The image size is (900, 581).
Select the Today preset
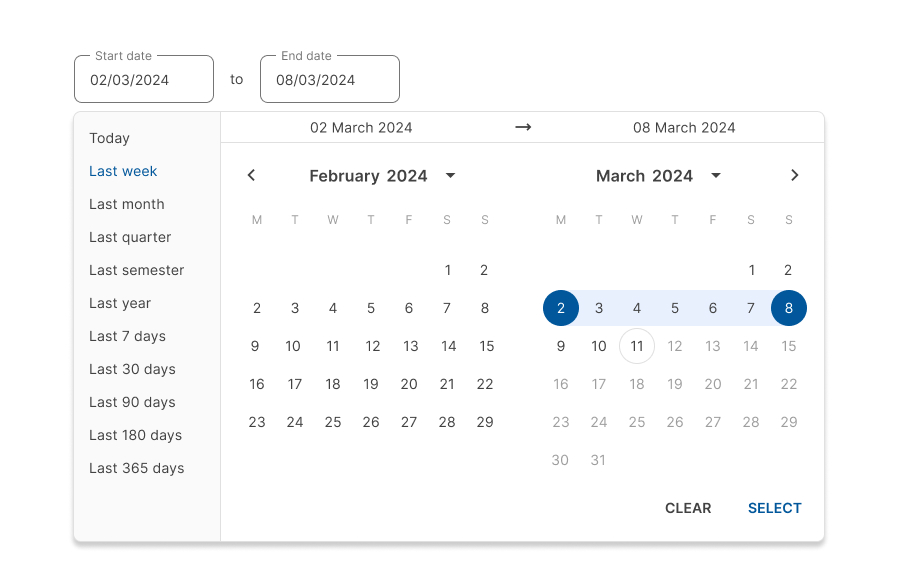pos(109,138)
